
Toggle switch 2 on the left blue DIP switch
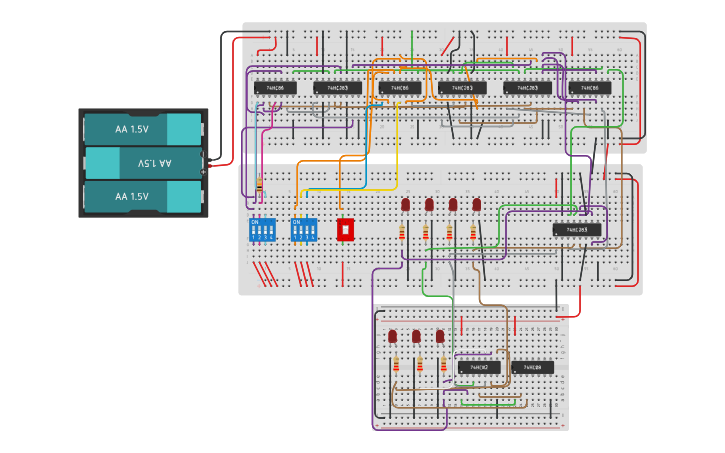(259, 230)
